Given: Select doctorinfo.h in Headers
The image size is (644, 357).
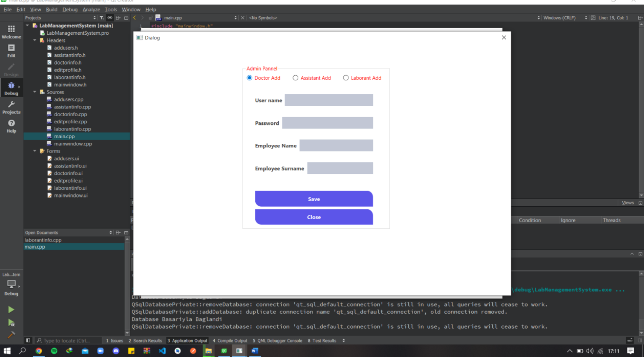Looking at the screenshot, I should (68, 62).
